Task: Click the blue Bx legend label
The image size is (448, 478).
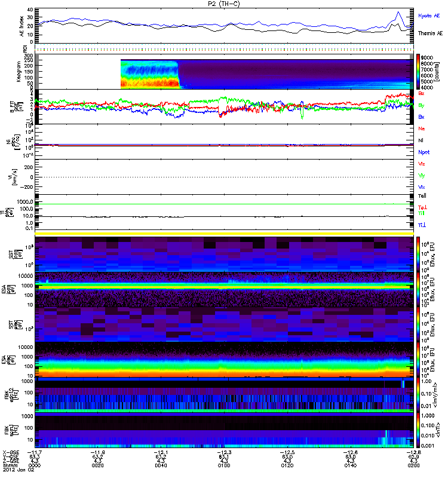Action: click(x=421, y=117)
